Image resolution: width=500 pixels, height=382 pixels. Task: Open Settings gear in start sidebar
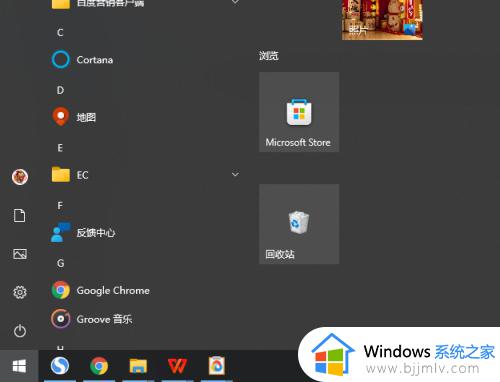[x=20, y=292]
